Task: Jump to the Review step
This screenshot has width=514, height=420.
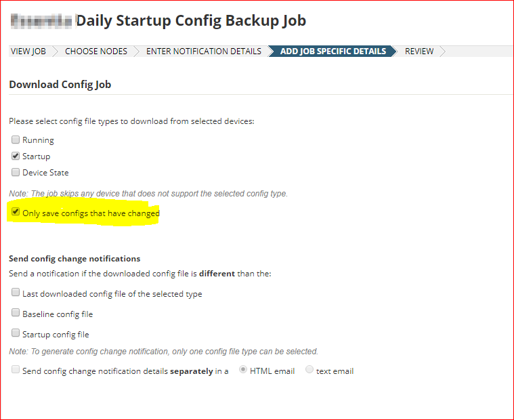Action: point(419,51)
